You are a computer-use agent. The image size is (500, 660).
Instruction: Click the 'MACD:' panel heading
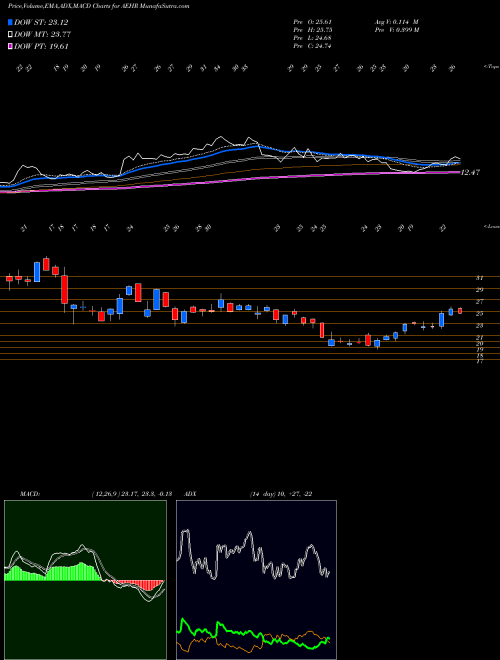pos(30,494)
